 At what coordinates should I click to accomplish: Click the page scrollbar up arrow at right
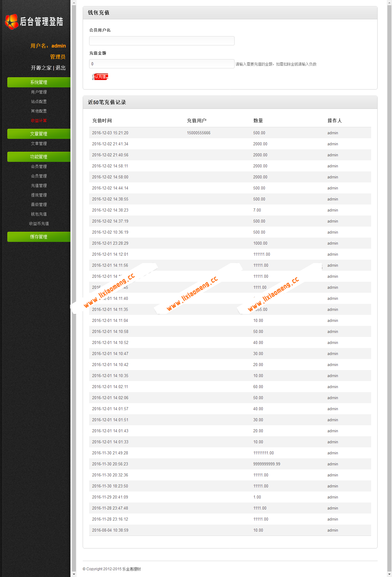pyautogui.click(x=389, y=2)
